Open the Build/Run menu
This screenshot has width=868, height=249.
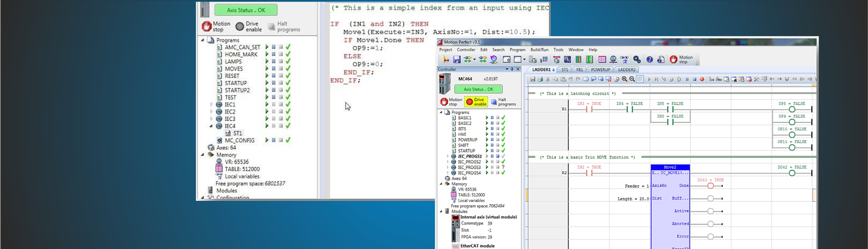539,50
